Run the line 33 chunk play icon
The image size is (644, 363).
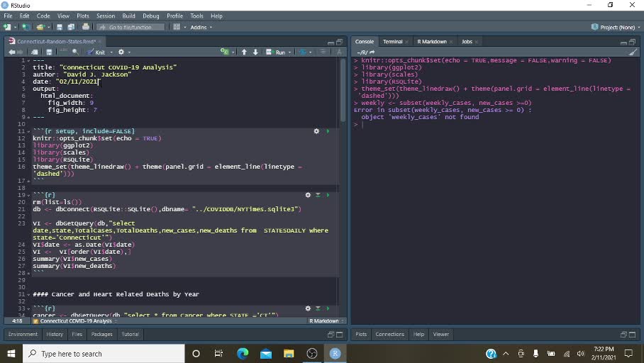pyautogui.click(x=328, y=308)
